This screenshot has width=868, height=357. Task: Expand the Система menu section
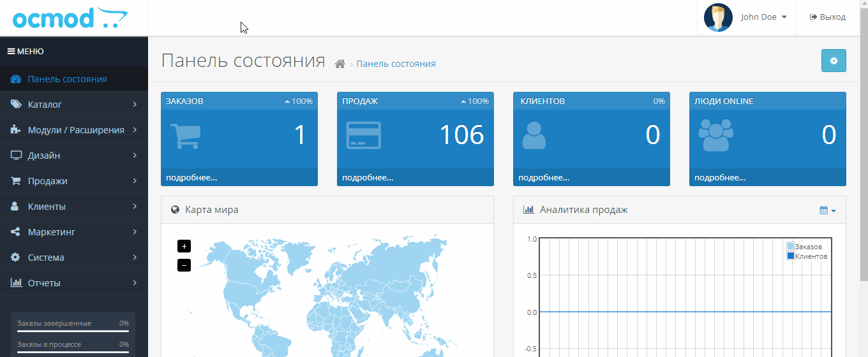[x=73, y=258]
